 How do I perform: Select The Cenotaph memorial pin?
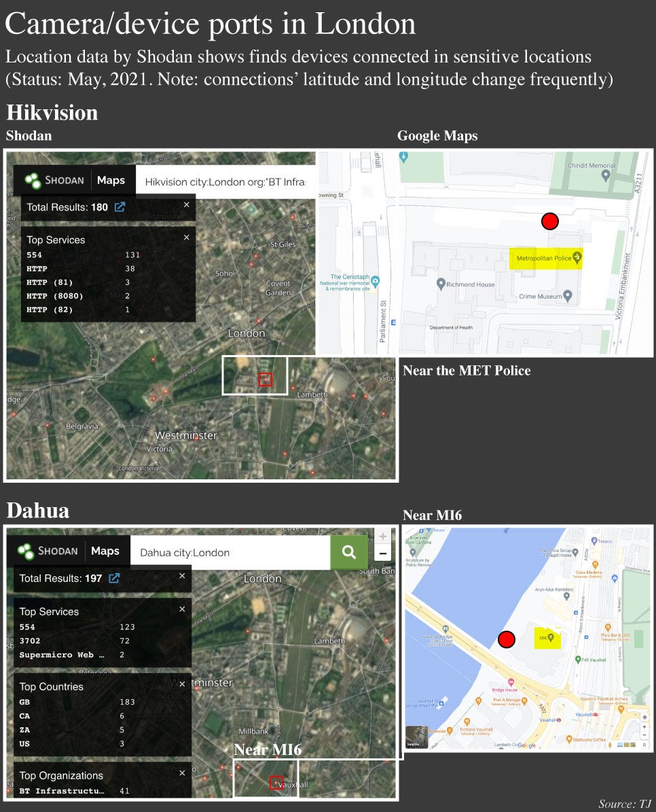(375, 281)
